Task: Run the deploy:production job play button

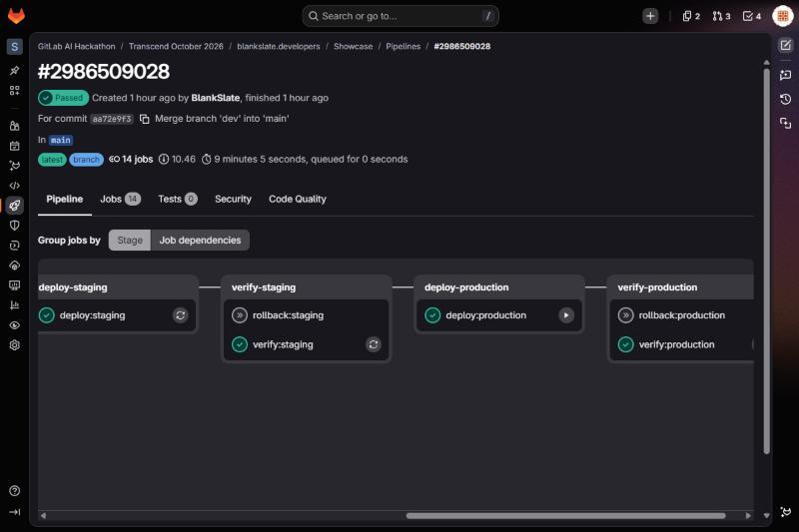Action: (566, 315)
